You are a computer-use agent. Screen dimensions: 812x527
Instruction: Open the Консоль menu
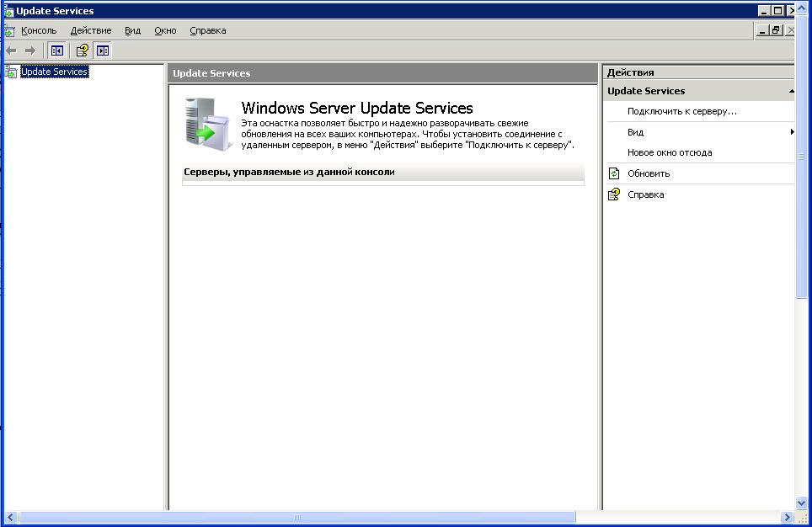(39, 30)
